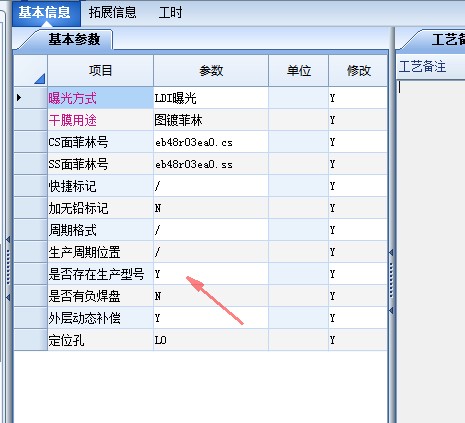
Task: Select the 生产周期位置 item cell
Action: pos(100,252)
